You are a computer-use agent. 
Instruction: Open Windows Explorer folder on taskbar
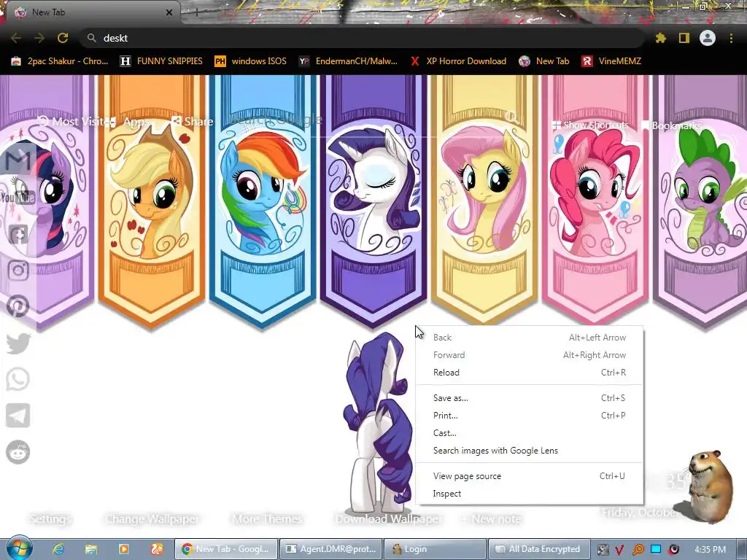pos(91,549)
